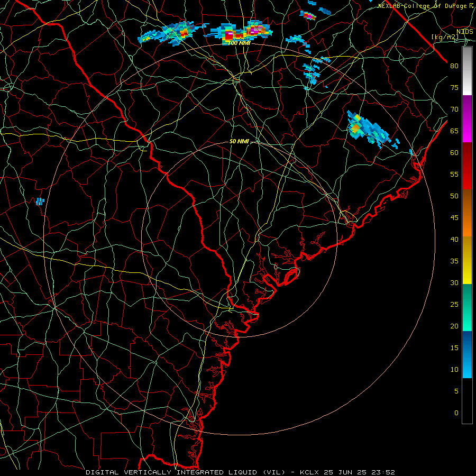476x476 pixels.
Task: Click the 70 value on the scale
Action: coord(454,109)
